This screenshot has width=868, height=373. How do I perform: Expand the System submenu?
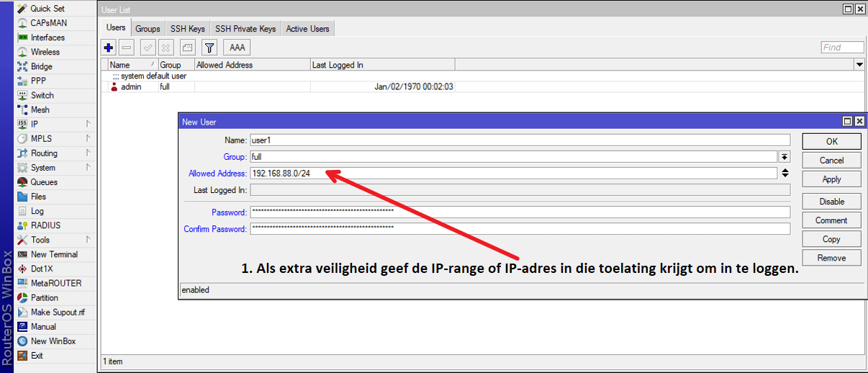[x=88, y=167]
